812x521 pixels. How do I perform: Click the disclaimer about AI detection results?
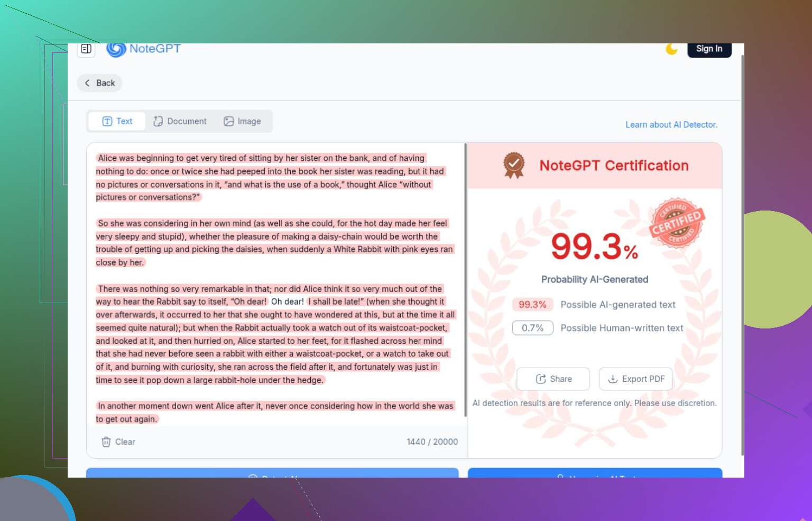(595, 403)
